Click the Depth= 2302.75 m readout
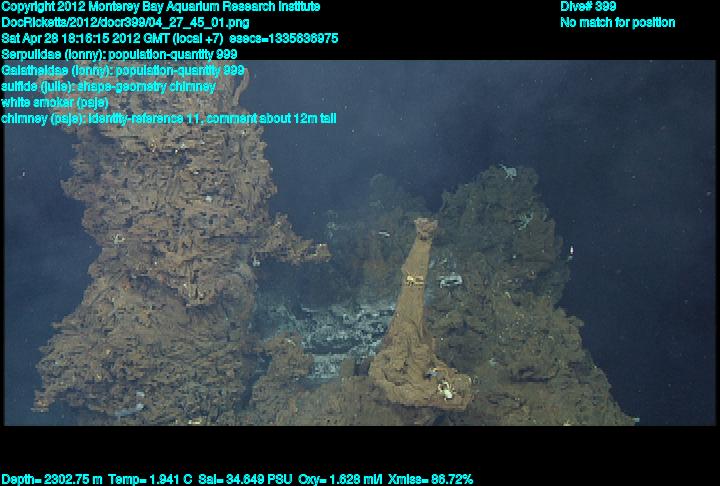This screenshot has height=486, width=720. pyautogui.click(x=52, y=480)
